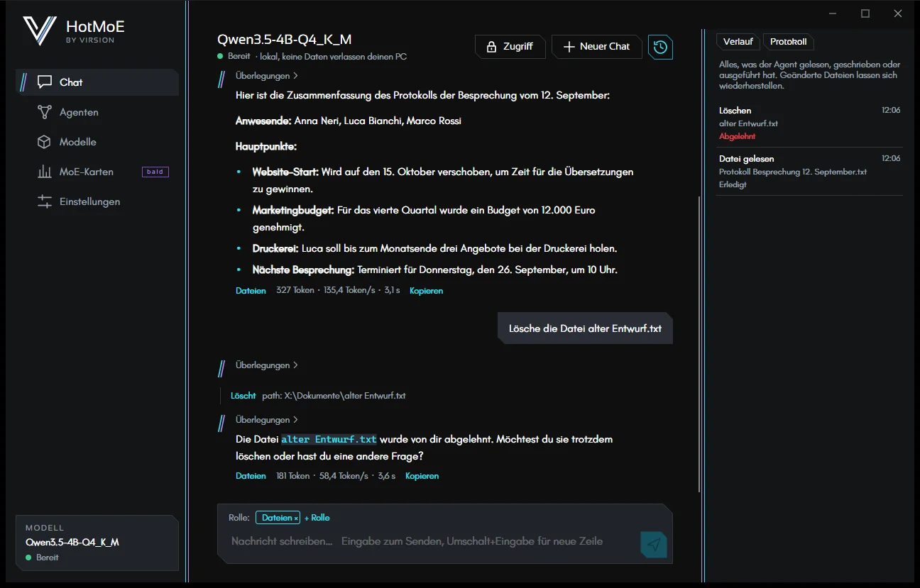Start a Neuer Chat

coord(596,47)
